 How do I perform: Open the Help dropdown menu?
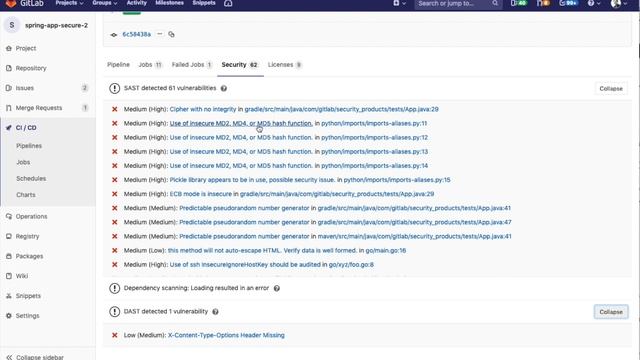click(x=593, y=3)
